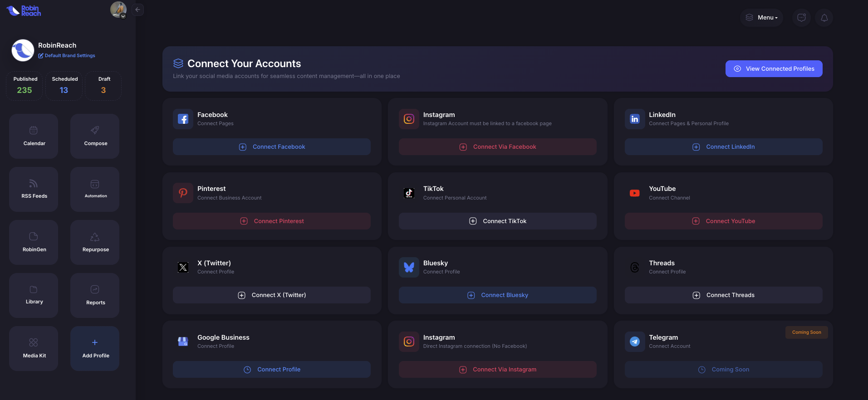This screenshot has width=868, height=400.
Task: Open the Compose tile
Action: pos(95,136)
